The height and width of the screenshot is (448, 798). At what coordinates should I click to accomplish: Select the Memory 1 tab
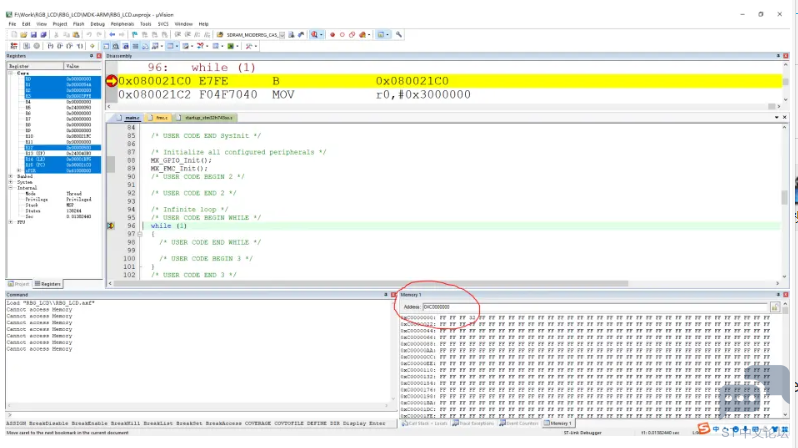click(558, 423)
